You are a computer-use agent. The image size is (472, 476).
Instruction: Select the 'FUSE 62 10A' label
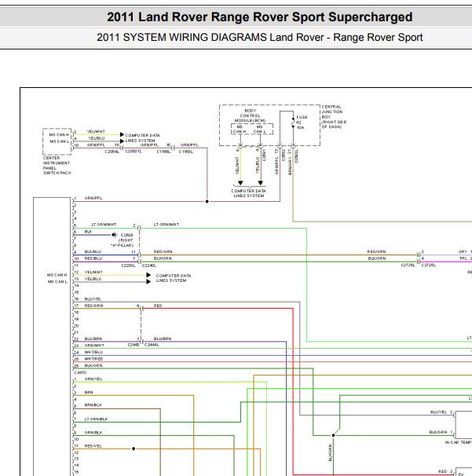(x=302, y=123)
